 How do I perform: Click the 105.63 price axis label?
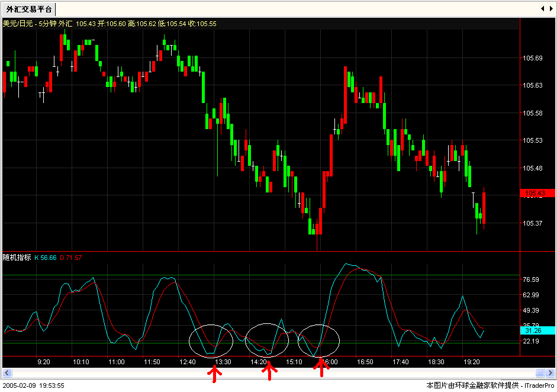(x=533, y=85)
